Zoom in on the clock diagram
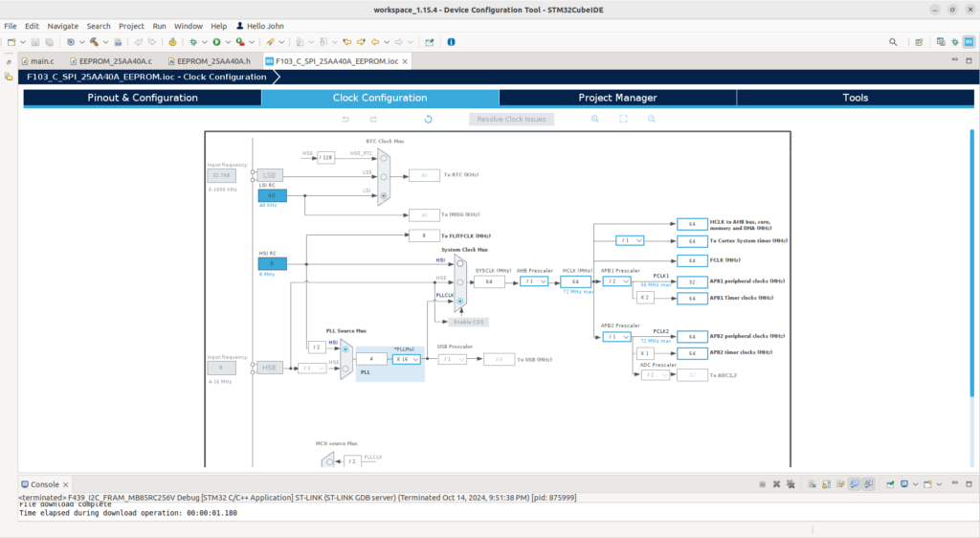 pyautogui.click(x=595, y=119)
